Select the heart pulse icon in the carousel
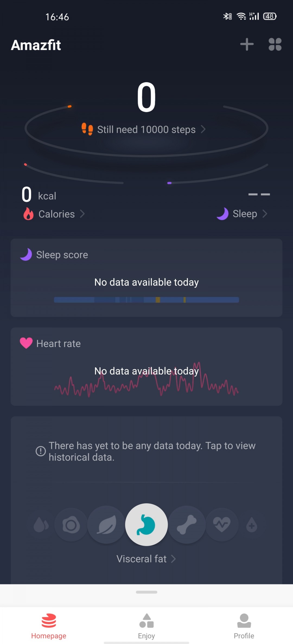The width and height of the screenshot is (293, 644). (x=222, y=524)
